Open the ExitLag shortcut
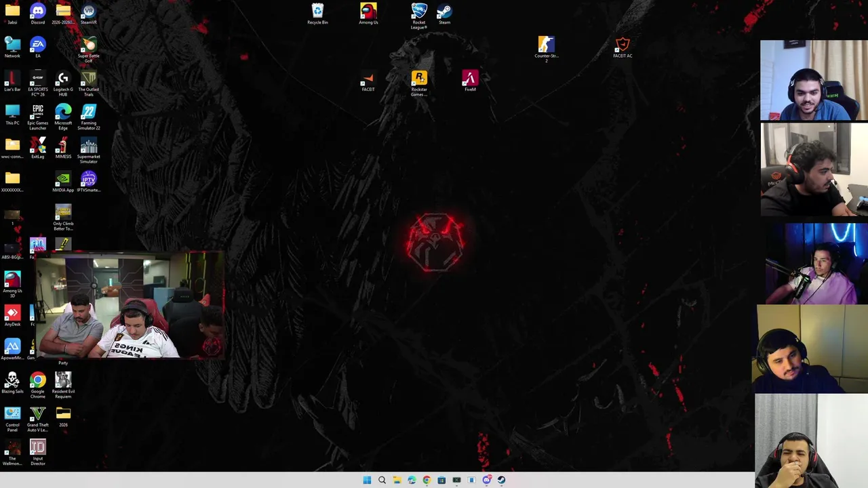Screen dimensions: 868x488 click(x=38, y=148)
